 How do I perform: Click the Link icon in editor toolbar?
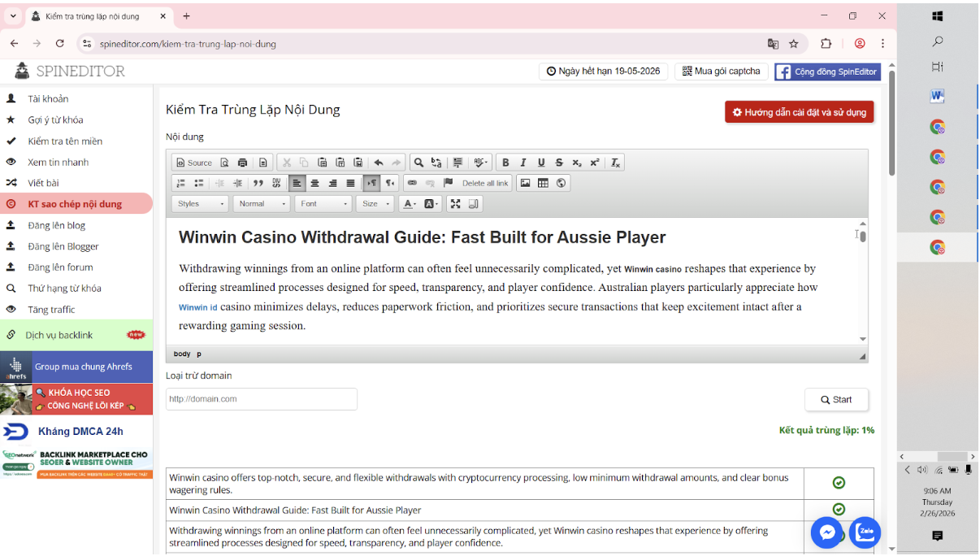[412, 183]
